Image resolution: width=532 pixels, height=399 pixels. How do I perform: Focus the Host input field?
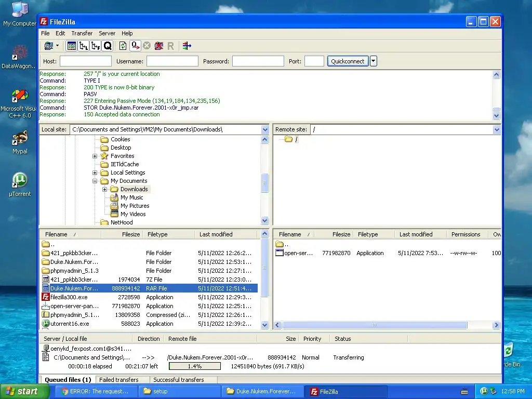(x=86, y=61)
